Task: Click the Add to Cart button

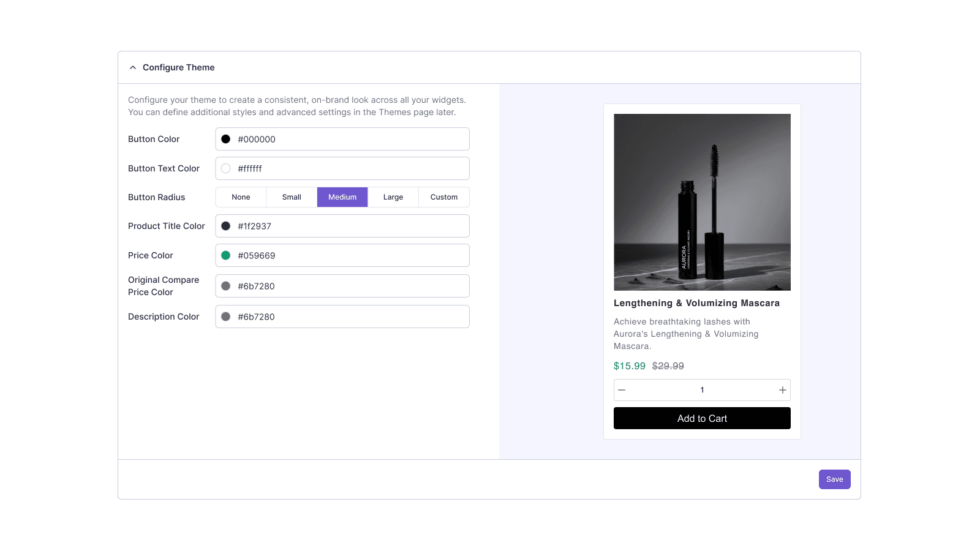Action: click(702, 418)
